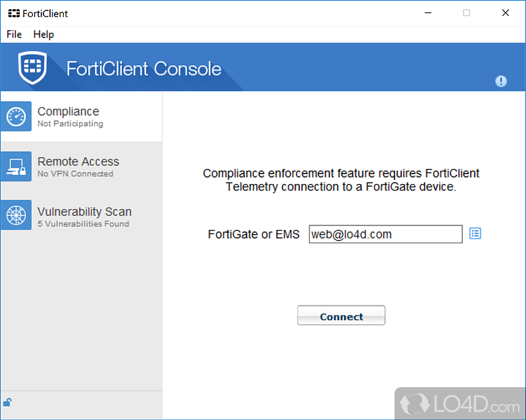Open the Vulnerability Scan tab label
The width and height of the screenshot is (526, 420).
[x=84, y=212]
